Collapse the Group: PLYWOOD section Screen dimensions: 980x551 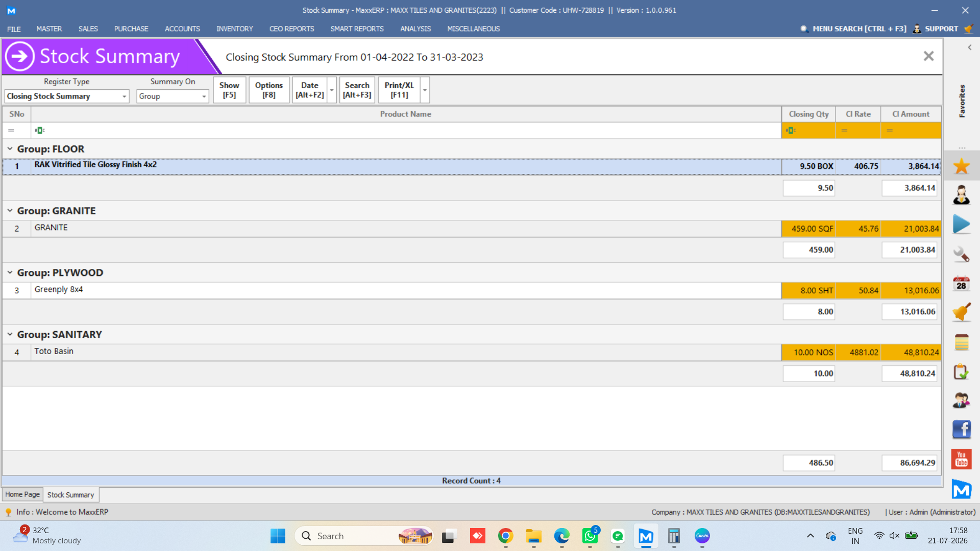coord(10,272)
